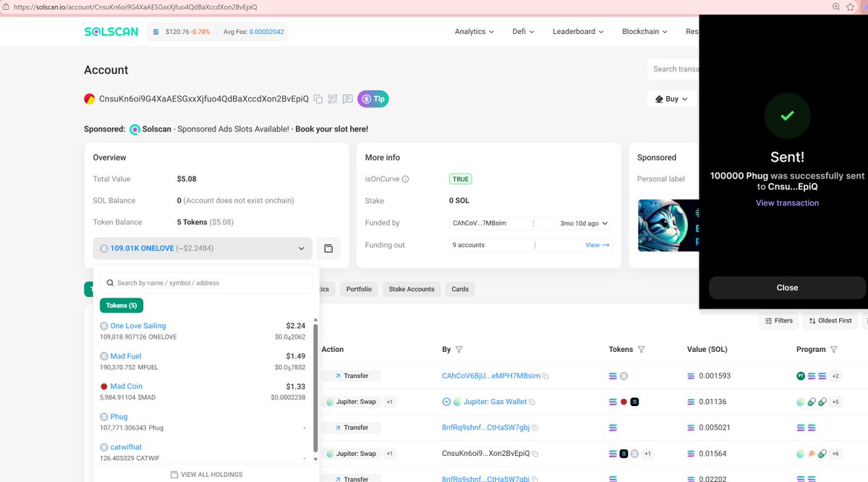Filter the Tokens column with funnel icon
868x482 pixels.
pyautogui.click(x=640, y=350)
